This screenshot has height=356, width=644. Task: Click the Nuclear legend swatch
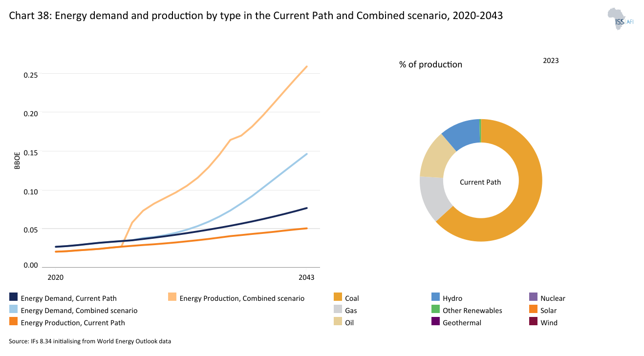tap(533, 297)
